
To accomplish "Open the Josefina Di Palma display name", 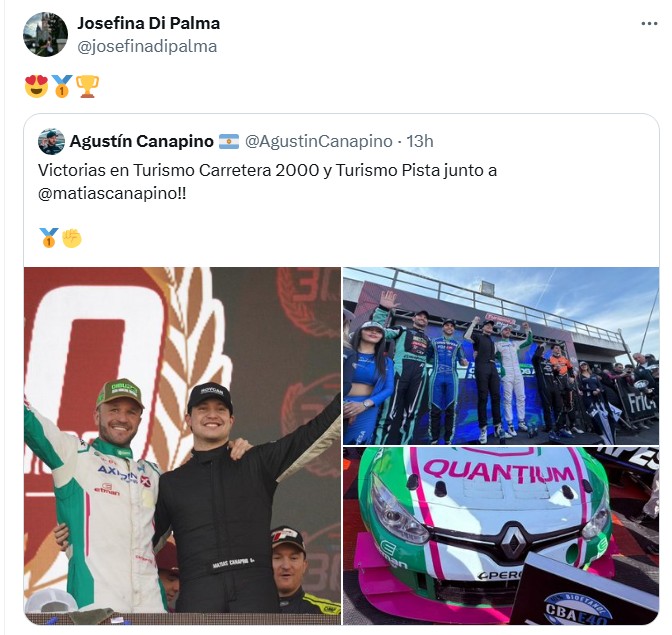I will coord(148,23).
